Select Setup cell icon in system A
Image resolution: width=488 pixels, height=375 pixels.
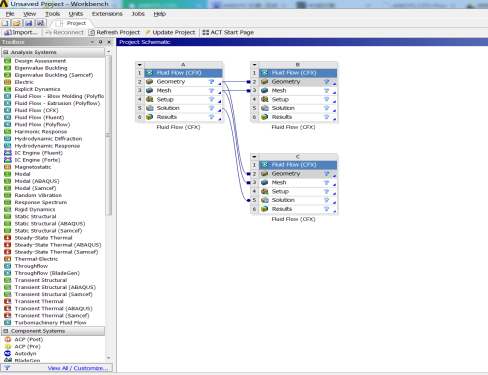point(150,99)
